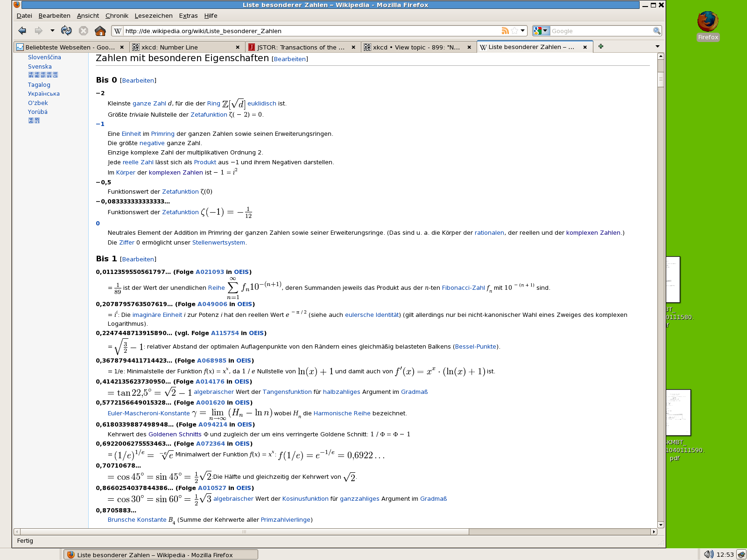This screenshot has width=747, height=560.
Task: Open the history dropdown next to Forward
Action: pos(52,31)
